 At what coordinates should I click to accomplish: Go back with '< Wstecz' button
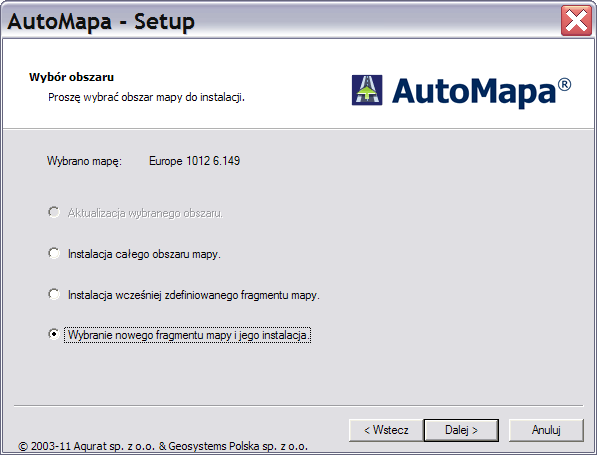tap(386, 430)
